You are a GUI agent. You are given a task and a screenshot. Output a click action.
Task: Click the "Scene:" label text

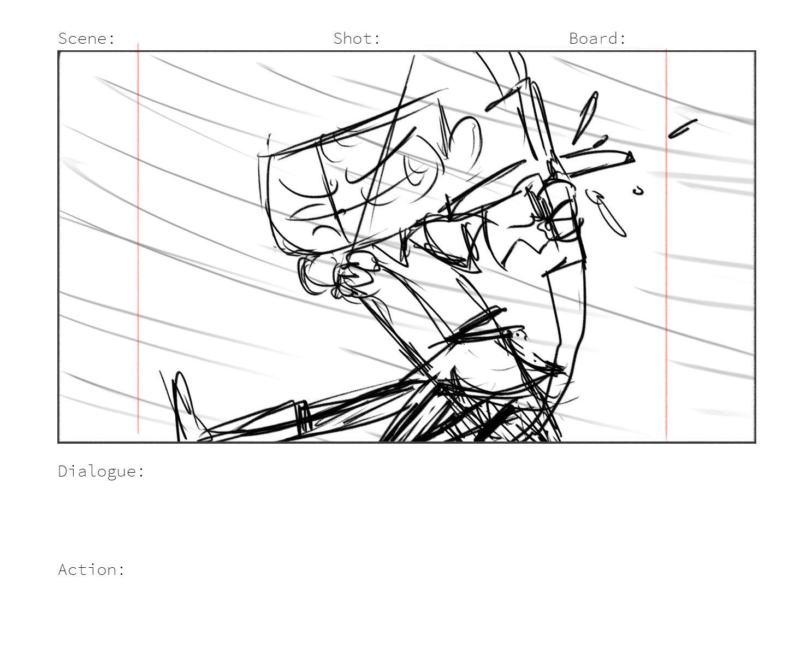click(x=87, y=38)
